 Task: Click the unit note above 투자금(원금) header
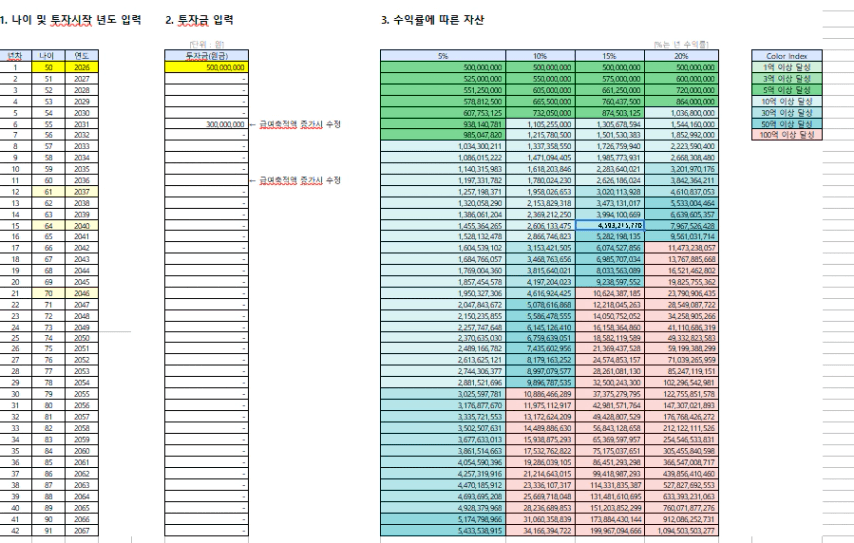207,44
